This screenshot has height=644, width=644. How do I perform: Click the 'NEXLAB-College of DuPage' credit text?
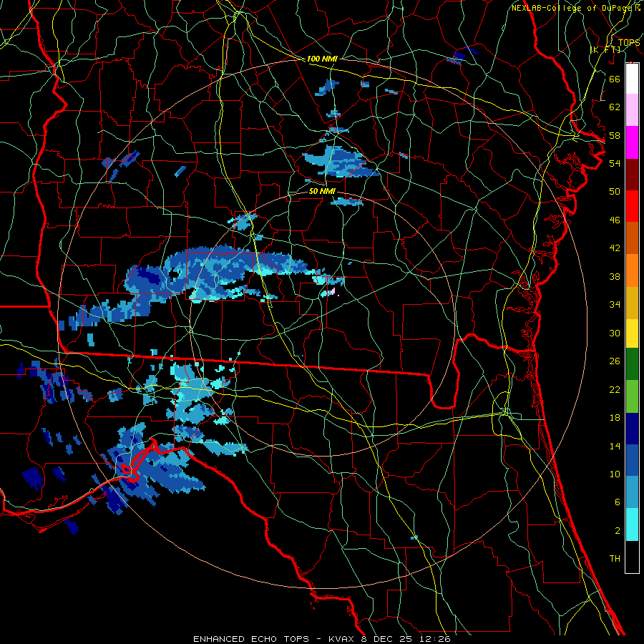572,8
